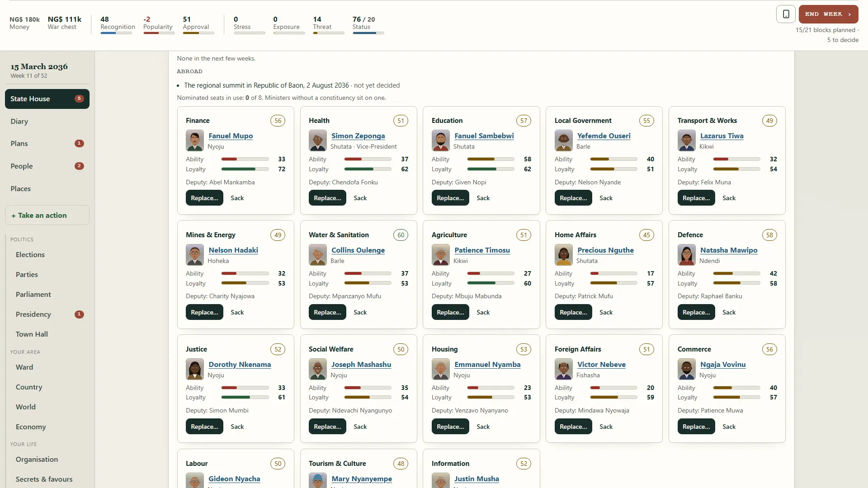Click the Status 76/20 progress bar
868x488 pixels.
coord(368,33)
